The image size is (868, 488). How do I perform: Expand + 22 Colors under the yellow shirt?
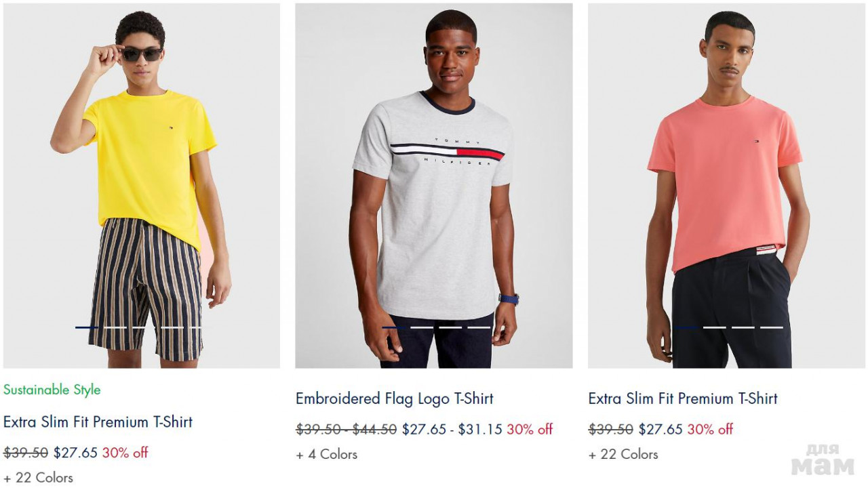(38, 477)
